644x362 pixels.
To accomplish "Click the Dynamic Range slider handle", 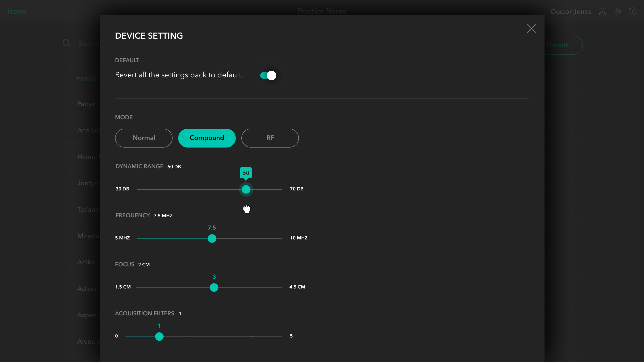I will (246, 189).
